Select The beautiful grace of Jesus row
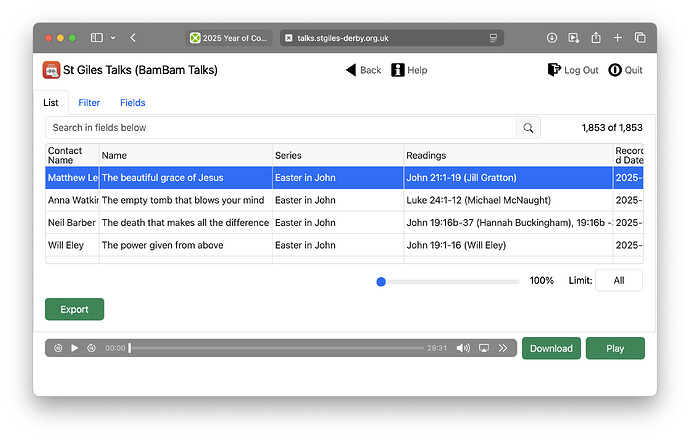The width and height of the screenshot is (690, 439). tap(344, 178)
